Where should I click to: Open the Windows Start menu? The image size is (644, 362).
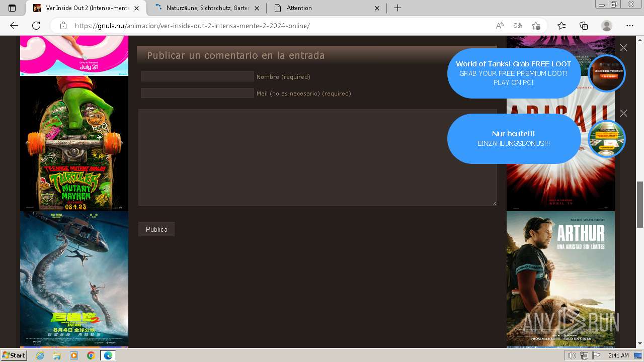pyautogui.click(x=14, y=355)
